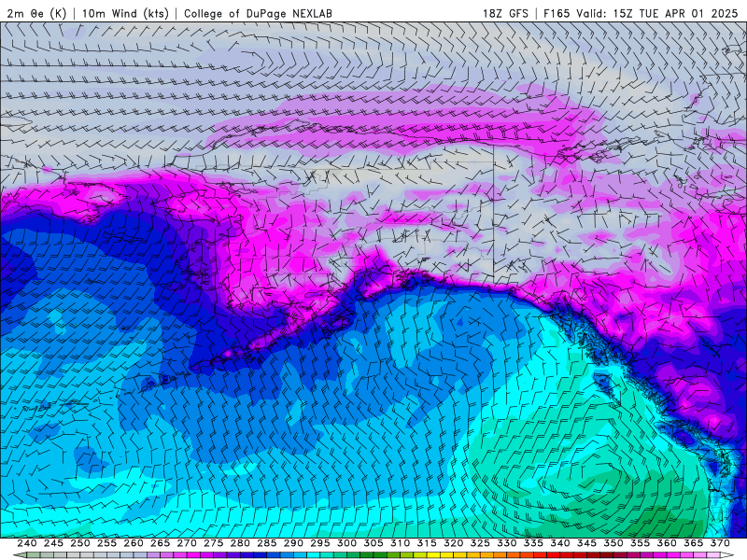Click the 260 color scale label
This screenshot has height=560, width=747.
[134, 543]
